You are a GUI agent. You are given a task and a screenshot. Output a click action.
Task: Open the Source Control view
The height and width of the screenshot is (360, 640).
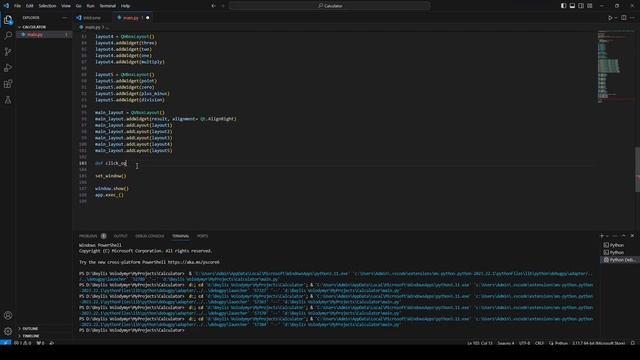(x=8, y=51)
